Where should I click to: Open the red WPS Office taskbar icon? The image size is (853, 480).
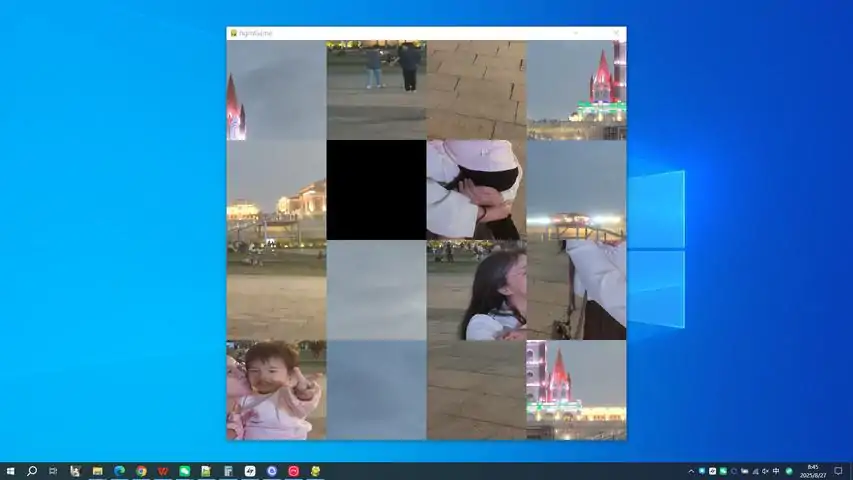pyautogui.click(x=163, y=470)
